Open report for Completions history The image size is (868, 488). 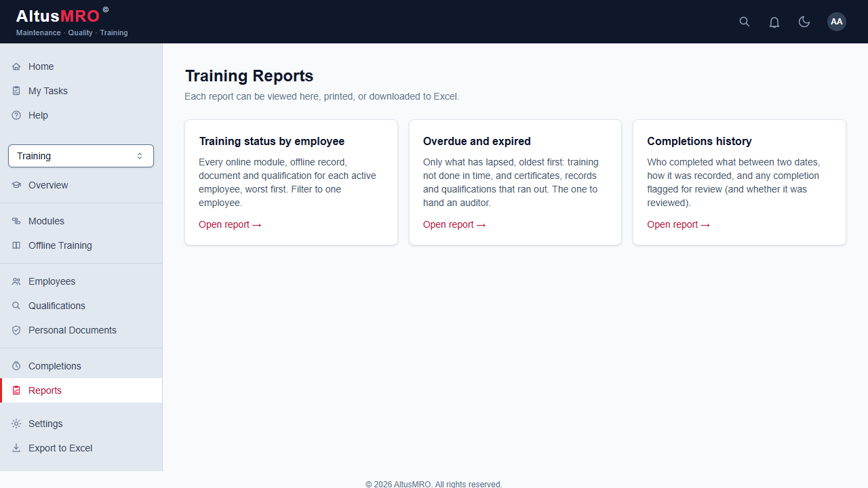(x=678, y=224)
